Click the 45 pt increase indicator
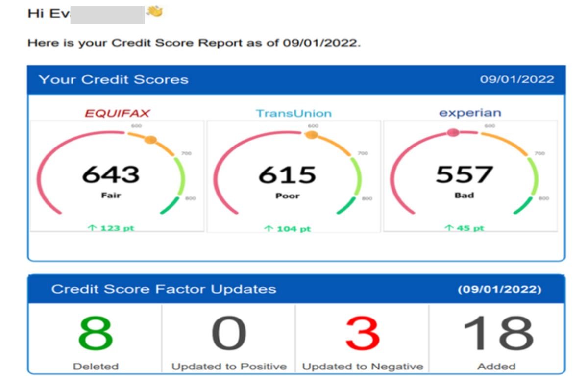588x392 pixels. 464,228
